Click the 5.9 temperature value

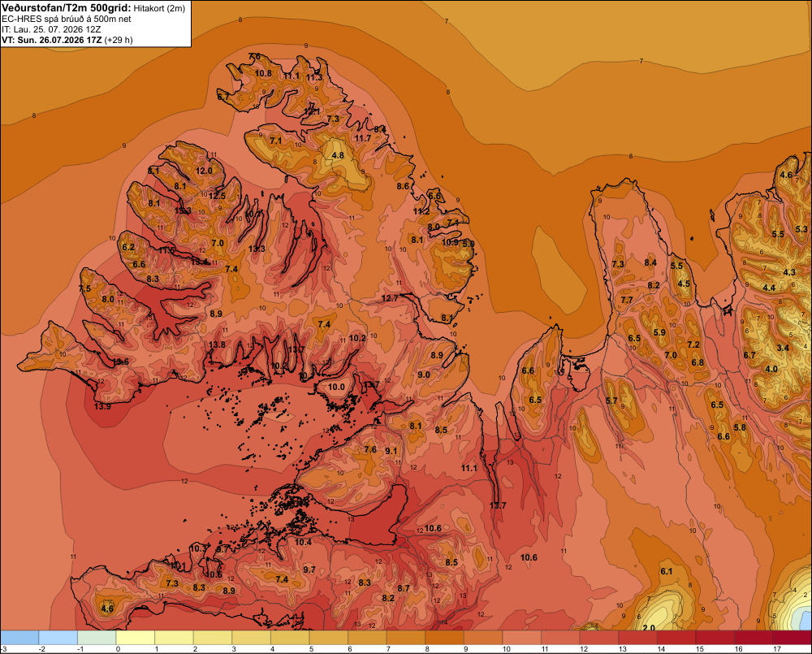[659, 332]
